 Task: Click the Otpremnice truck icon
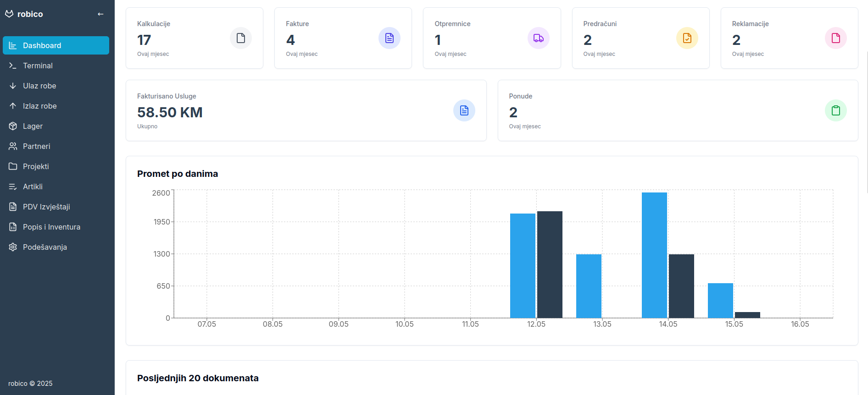click(539, 38)
